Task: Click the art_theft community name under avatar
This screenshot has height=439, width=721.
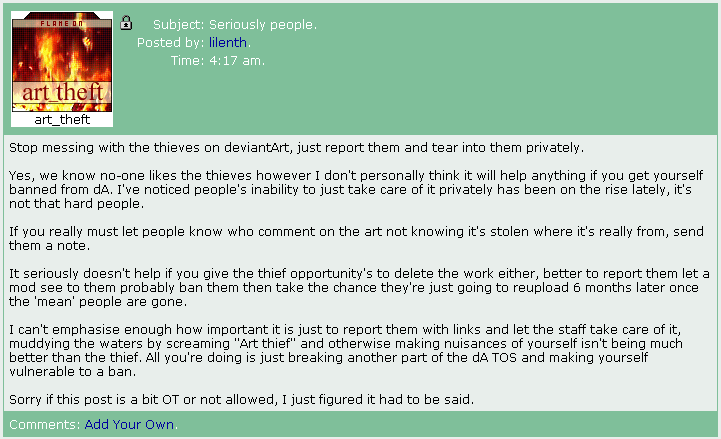Action: click(x=62, y=120)
